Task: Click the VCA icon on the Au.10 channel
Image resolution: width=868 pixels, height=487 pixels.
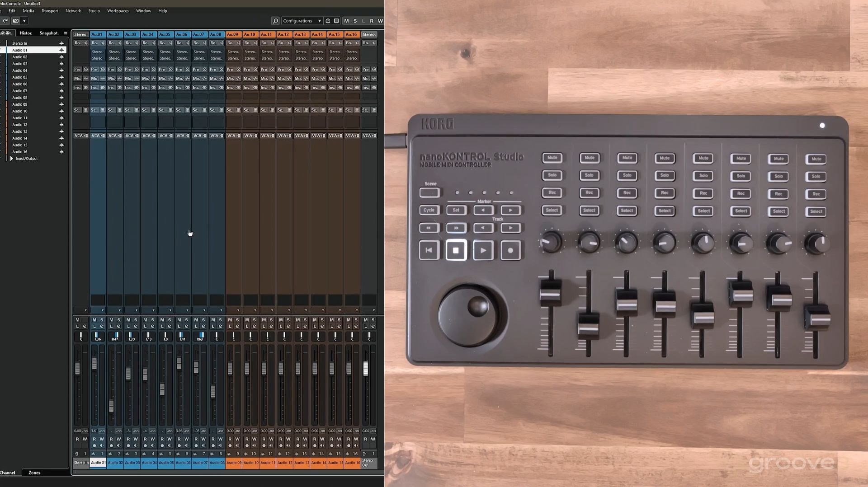Action: 255,136
